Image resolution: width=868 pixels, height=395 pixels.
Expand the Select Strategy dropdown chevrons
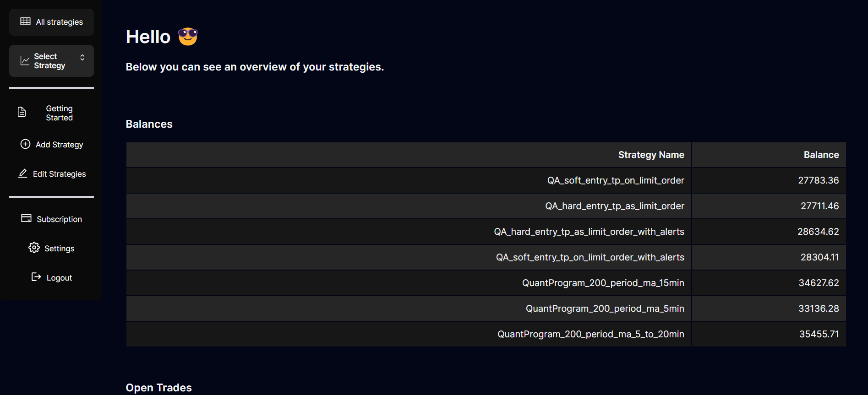tap(82, 58)
